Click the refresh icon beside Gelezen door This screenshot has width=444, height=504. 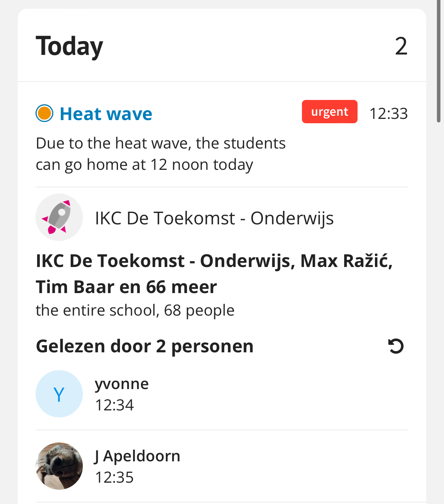(396, 346)
